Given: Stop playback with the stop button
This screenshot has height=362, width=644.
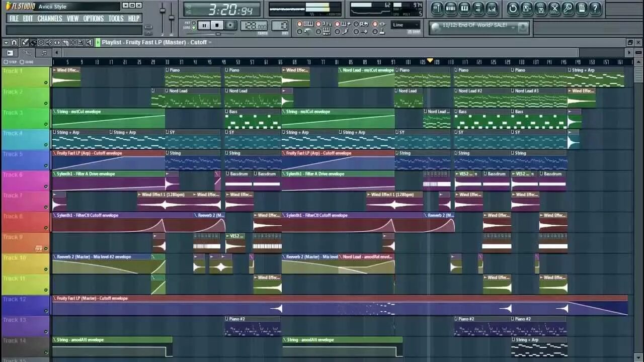Looking at the screenshot, I should pyautogui.click(x=217, y=25).
